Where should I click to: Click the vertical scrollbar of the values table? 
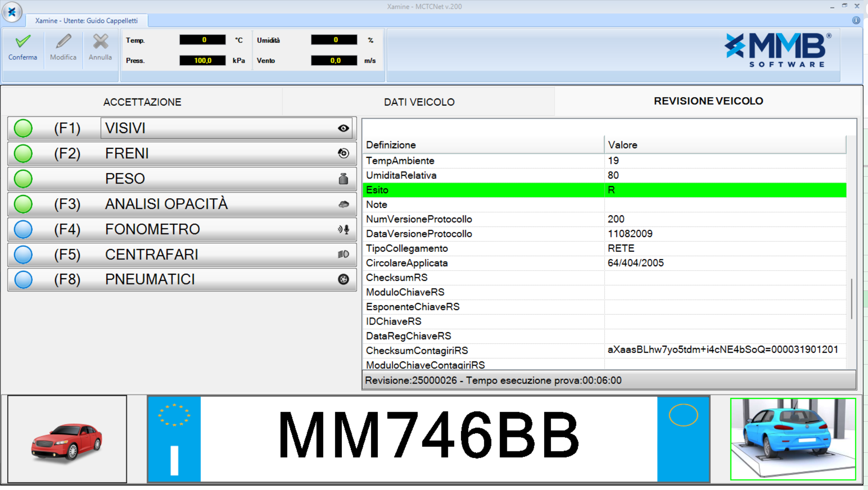(851, 298)
